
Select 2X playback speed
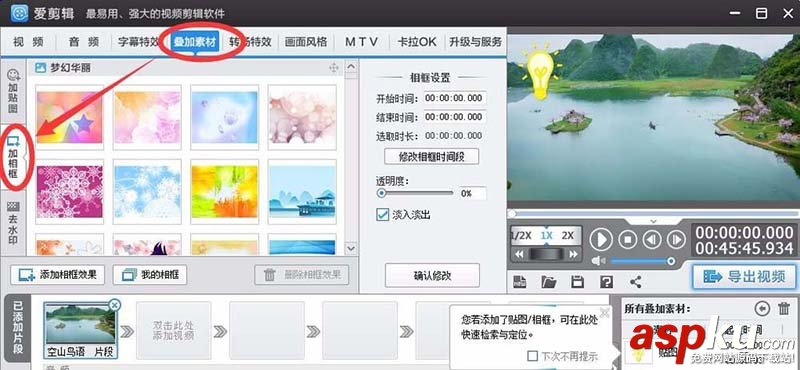point(567,235)
